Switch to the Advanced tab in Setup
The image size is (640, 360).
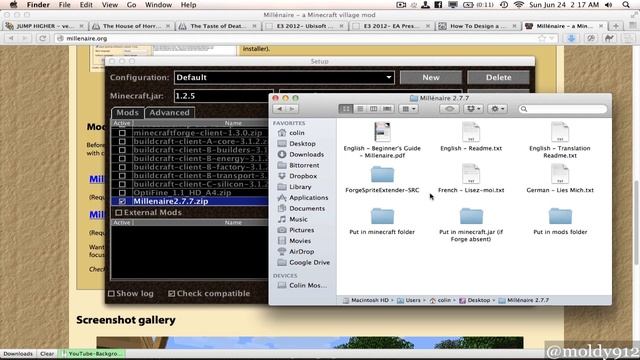pyautogui.click(x=169, y=113)
